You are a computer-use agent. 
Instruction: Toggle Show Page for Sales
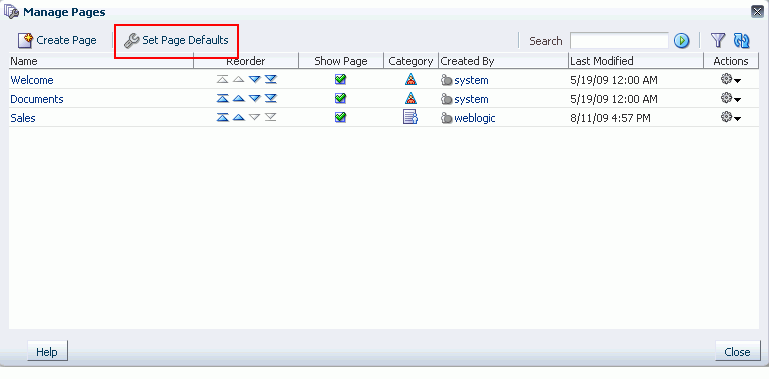(x=340, y=117)
